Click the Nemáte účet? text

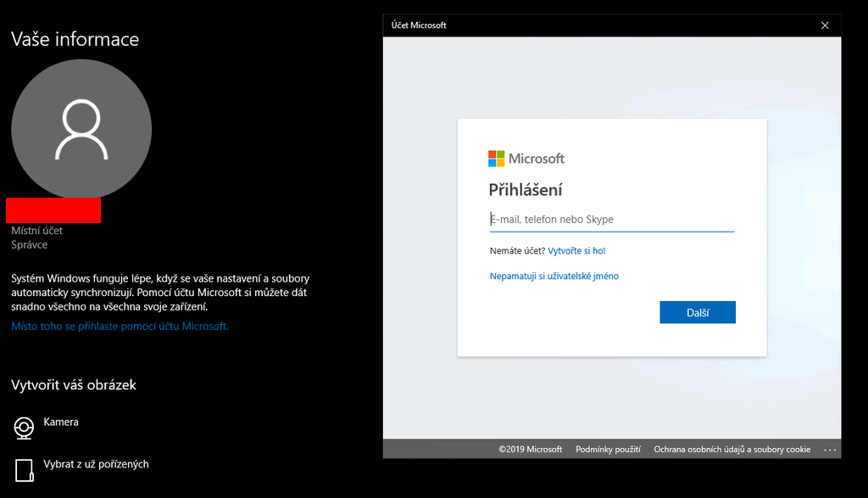(x=517, y=251)
